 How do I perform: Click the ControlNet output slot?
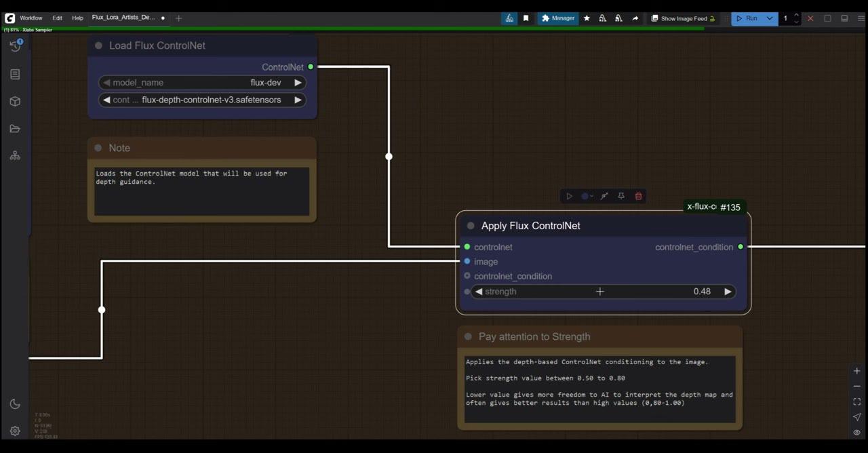311,66
